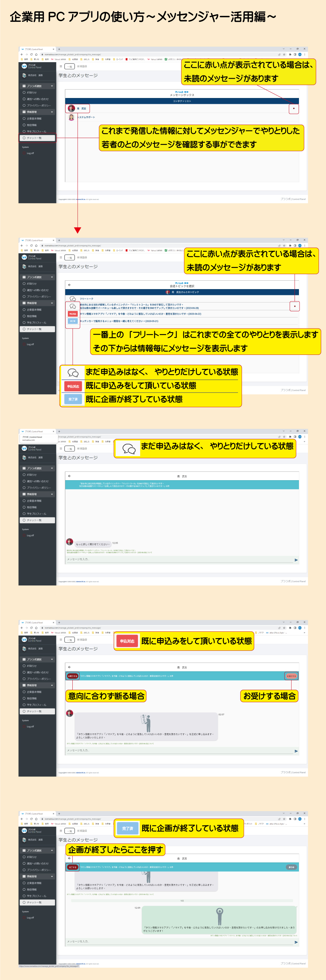Switch to 新規登録 on the 会話トピックを選択 page
Viewport: 326px width, 980px height.
coord(82,258)
